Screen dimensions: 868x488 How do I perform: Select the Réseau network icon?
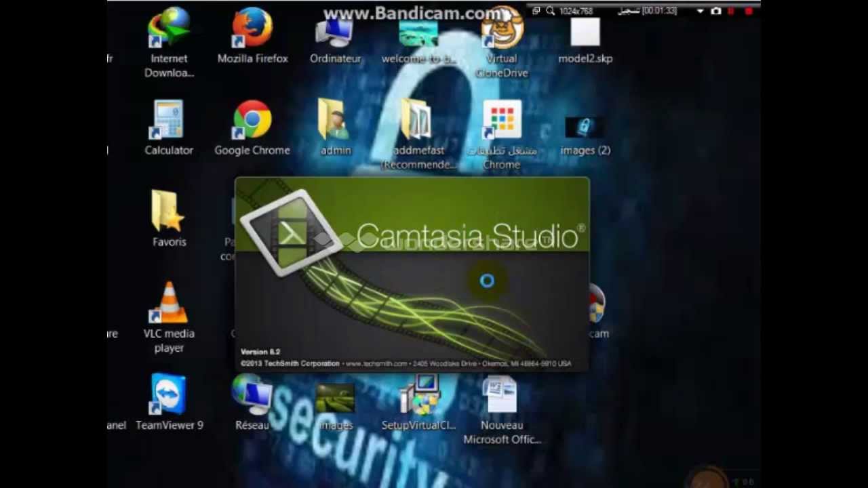pos(252,401)
